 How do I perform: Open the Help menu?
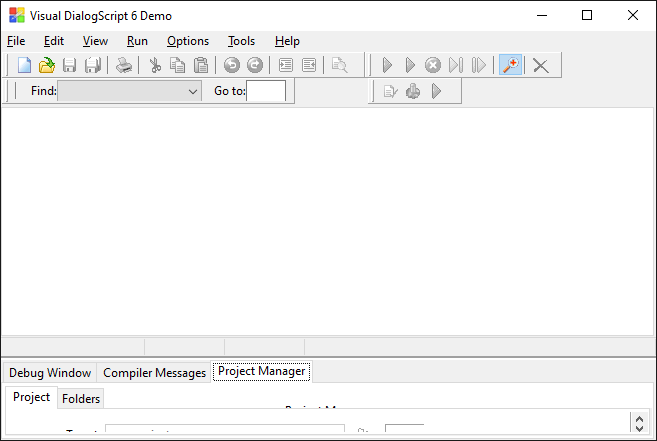[x=287, y=41]
